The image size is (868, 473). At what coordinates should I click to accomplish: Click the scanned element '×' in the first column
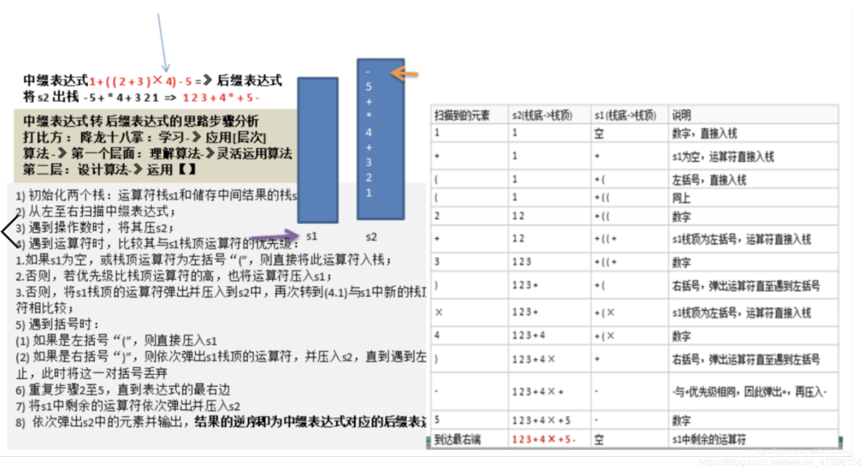pos(438,312)
